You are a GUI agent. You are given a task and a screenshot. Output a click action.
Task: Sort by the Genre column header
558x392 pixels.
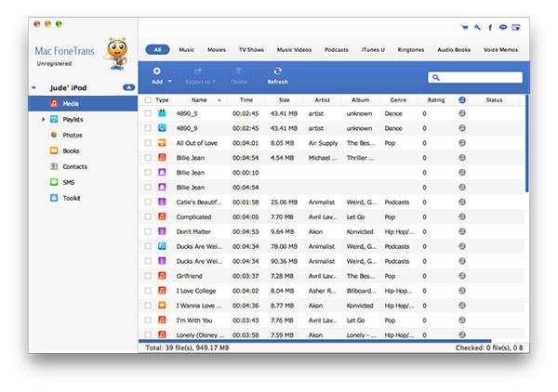pos(398,100)
